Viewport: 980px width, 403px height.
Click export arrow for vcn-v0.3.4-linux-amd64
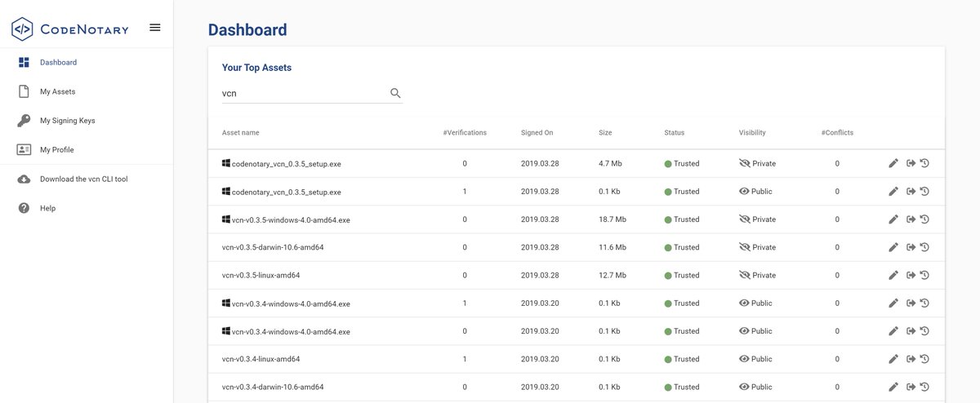(911, 359)
